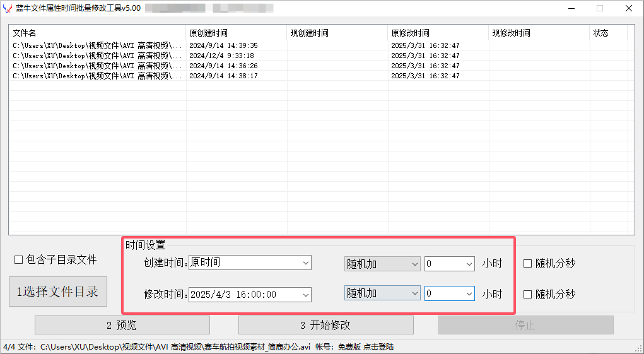Click 免费版 点击登陆 in status bar
The width and height of the screenshot is (644, 354).
click(x=366, y=347)
